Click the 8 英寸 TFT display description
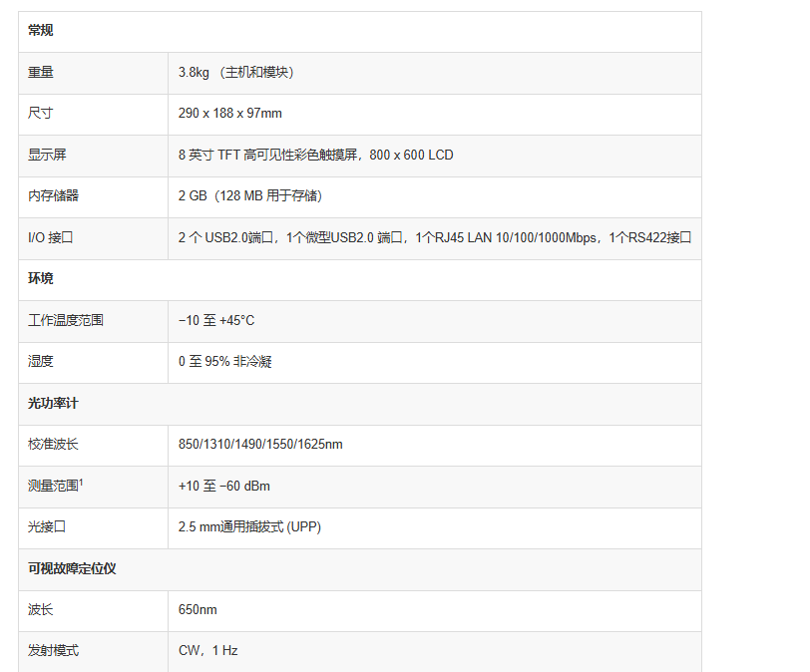The height and width of the screenshot is (672, 810). (315, 155)
